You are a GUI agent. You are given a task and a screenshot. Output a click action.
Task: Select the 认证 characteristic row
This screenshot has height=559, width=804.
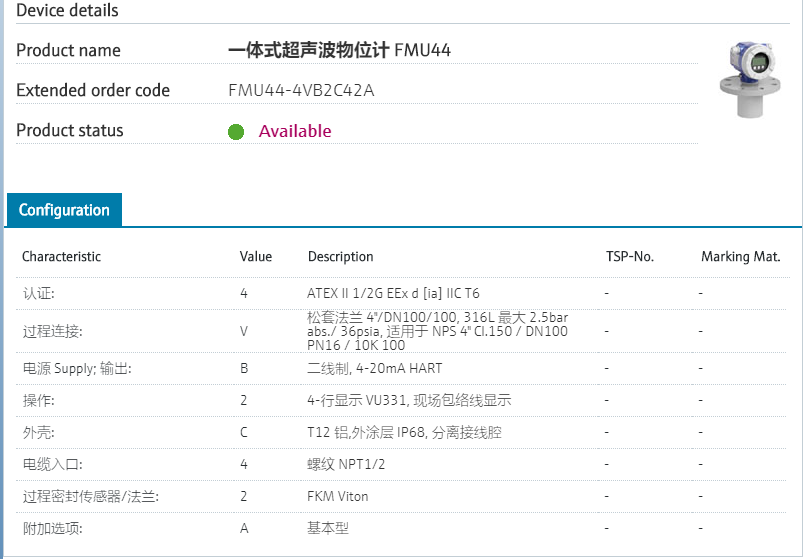click(x=39, y=294)
